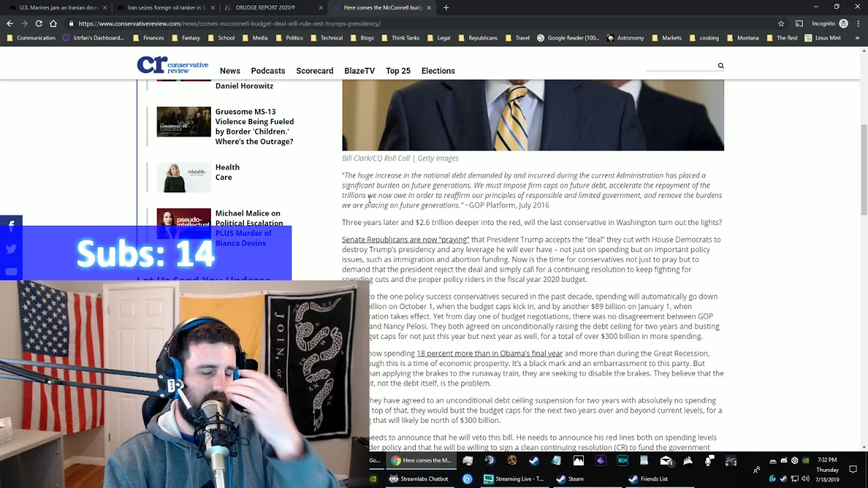
Task: Click the cast icon in the toolbar
Action: coord(799,23)
